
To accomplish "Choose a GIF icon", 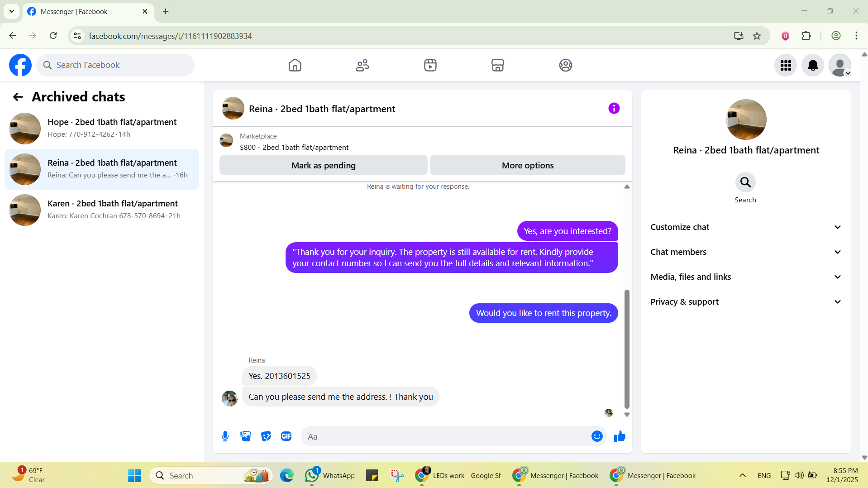I will point(286,436).
